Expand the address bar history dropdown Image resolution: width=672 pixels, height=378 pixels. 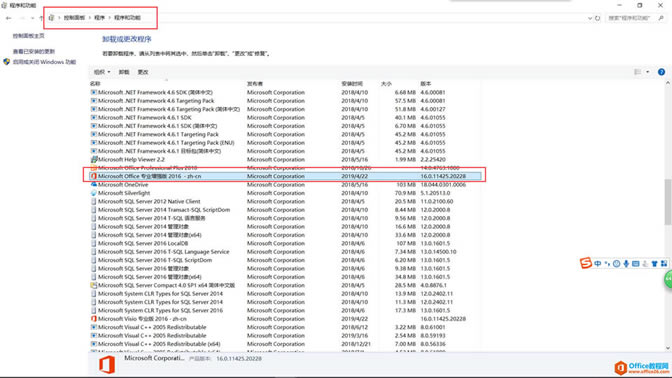pyautogui.click(x=590, y=18)
